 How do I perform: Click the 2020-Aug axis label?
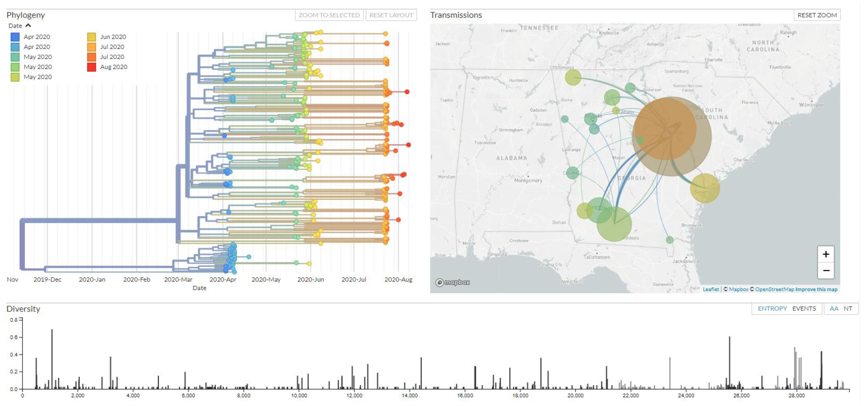tap(398, 279)
